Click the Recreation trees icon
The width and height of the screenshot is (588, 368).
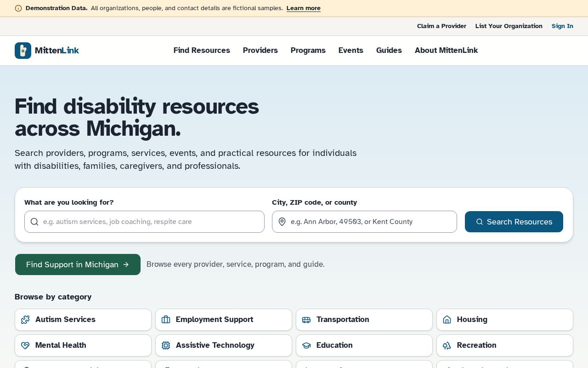click(x=447, y=345)
